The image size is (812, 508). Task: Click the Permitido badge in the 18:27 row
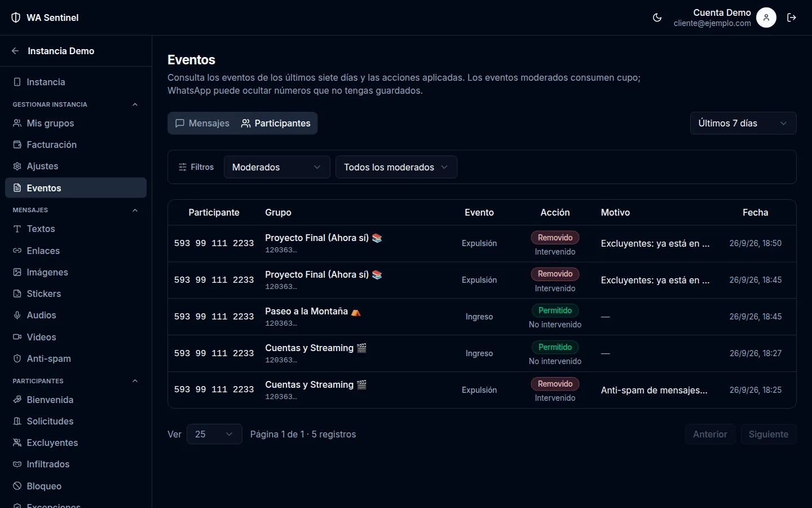click(x=555, y=347)
